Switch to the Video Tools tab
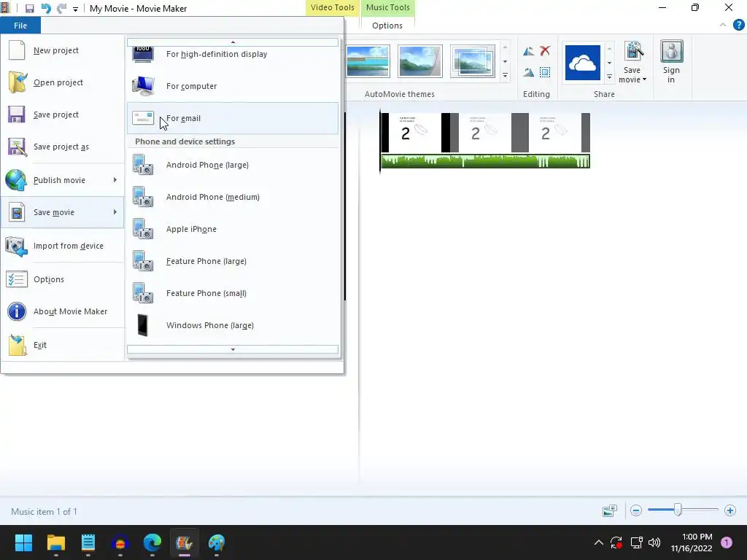Viewport: 747px width, 560px height. [333, 7]
